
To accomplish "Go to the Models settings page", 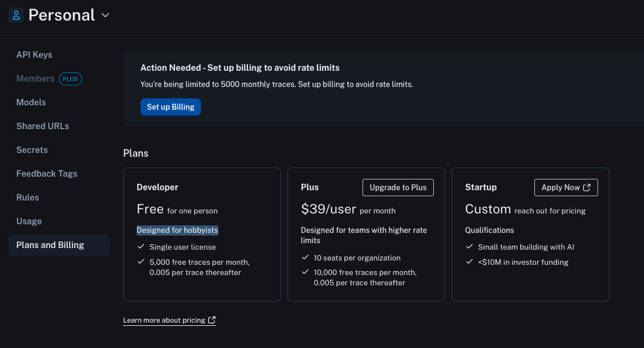I will [31, 102].
